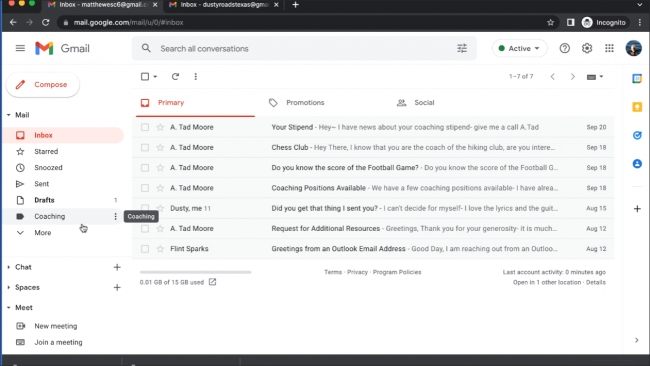The width and height of the screenshot is (650, 366).
Task: Go back in browser
Action: (x=13, y=22)
